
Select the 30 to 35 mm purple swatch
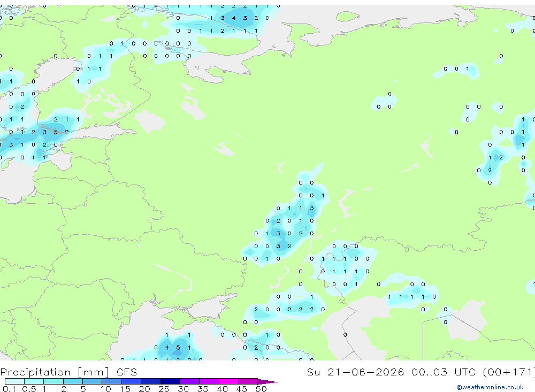point(190,381)
